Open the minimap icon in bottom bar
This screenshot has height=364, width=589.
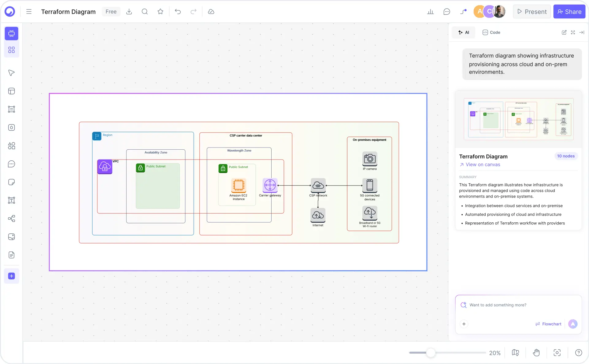point(515,353)
